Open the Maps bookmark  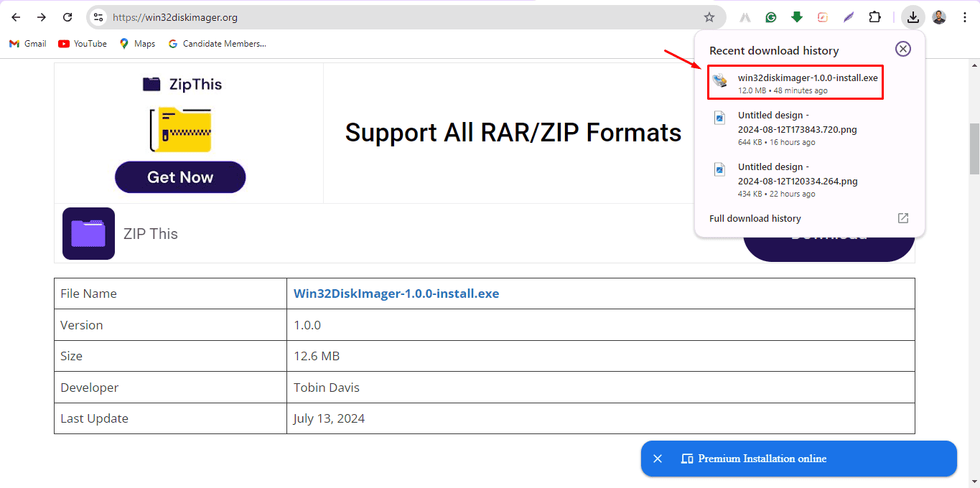pos(137,44)
